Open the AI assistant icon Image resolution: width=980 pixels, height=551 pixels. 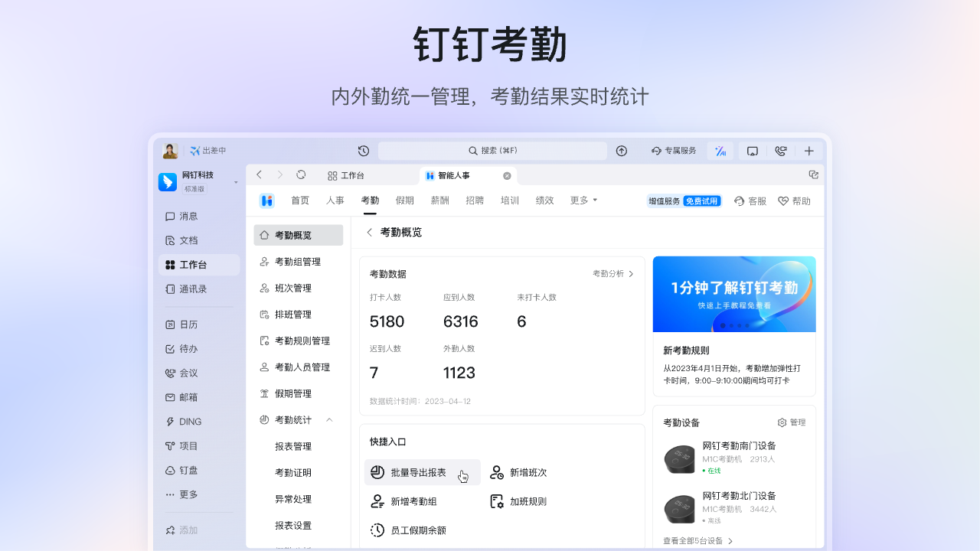(x=720, y=151)
